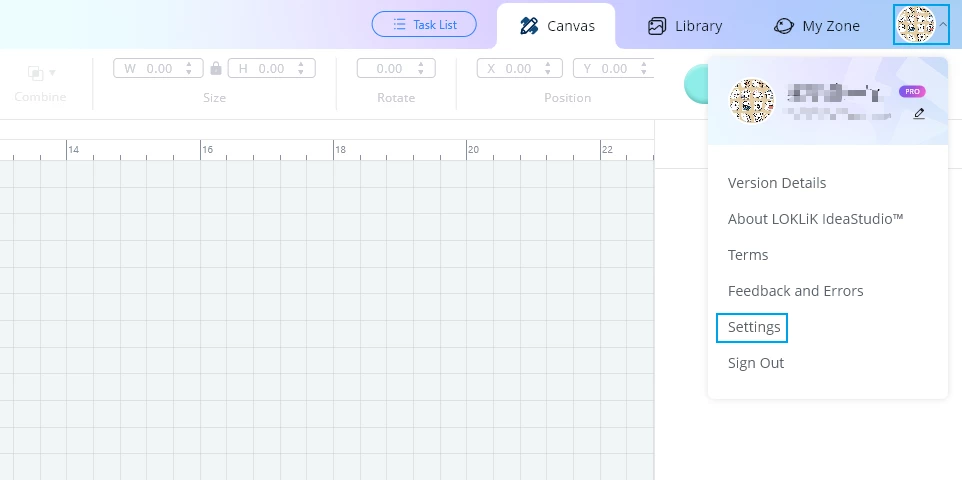962x480 pixels.
Task: Open the Terms entry
Action: [748, 255]
